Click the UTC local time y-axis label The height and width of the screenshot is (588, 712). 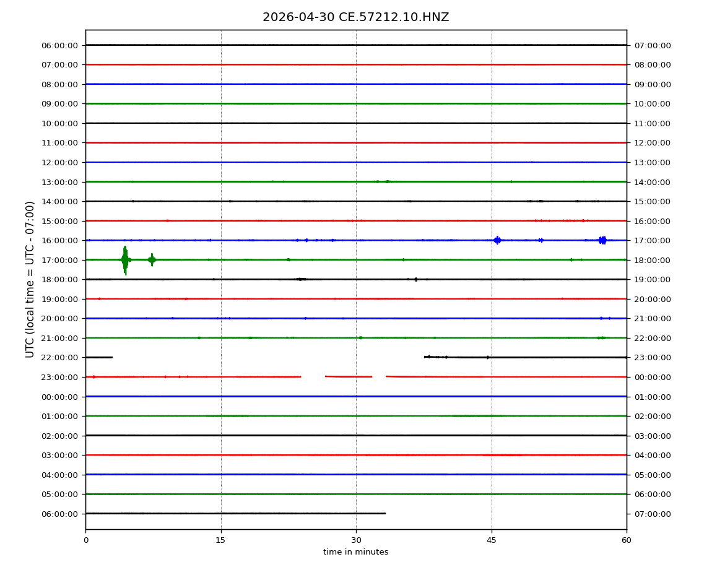coord(30,279)
